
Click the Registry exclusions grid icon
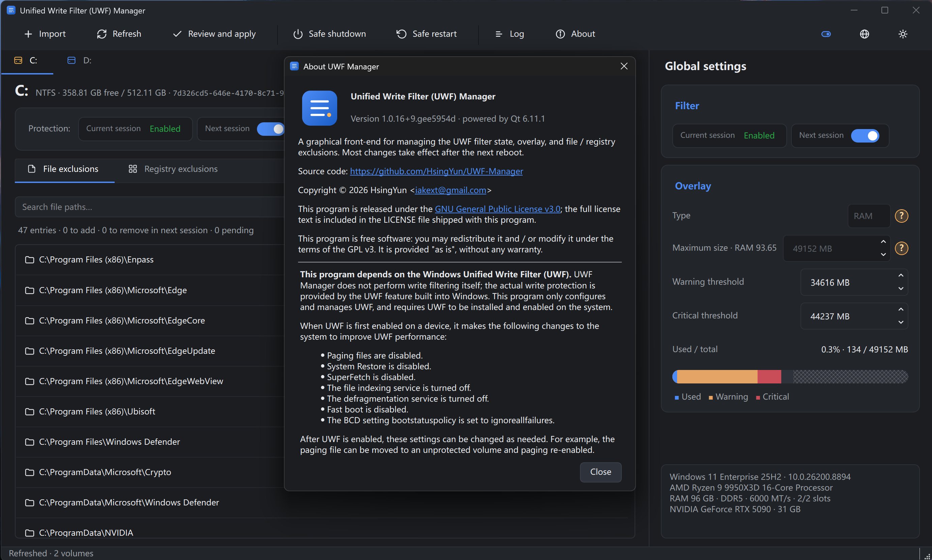133,169
